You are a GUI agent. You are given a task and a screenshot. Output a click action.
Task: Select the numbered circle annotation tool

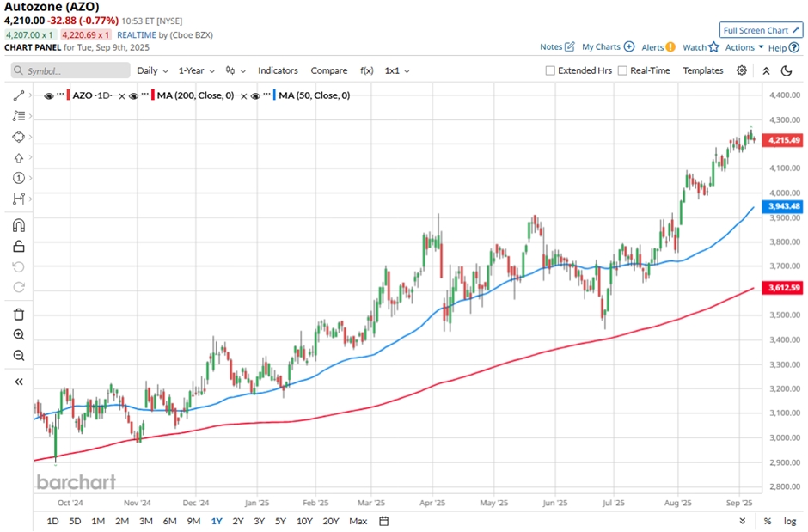(x=19, y=178)
